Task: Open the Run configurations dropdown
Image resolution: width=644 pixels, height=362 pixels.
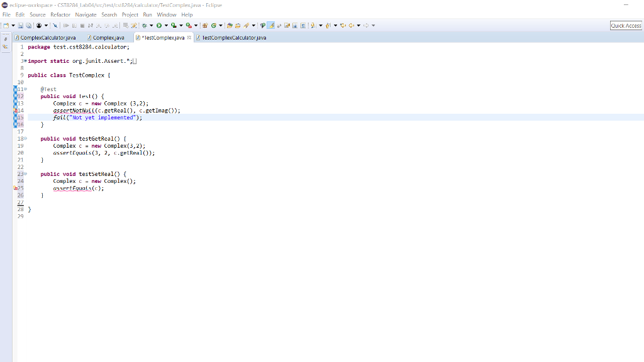Action: coord(165,25)
